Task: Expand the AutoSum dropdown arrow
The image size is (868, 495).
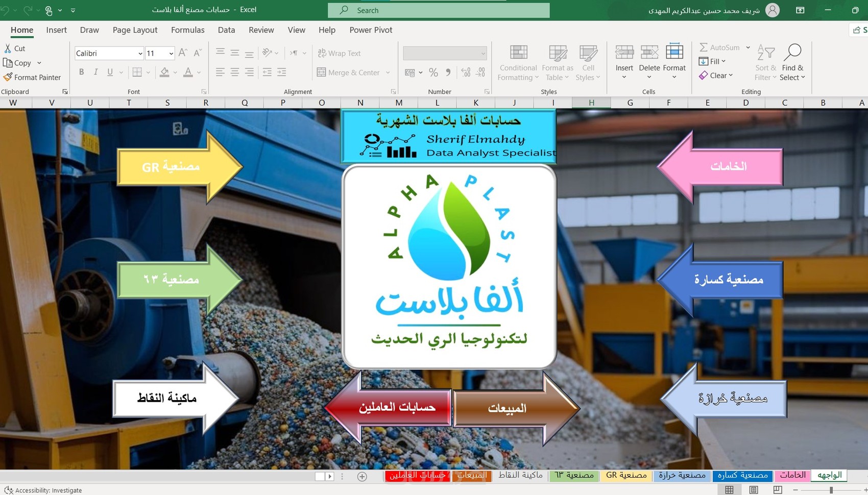Action: pos(748,47)
